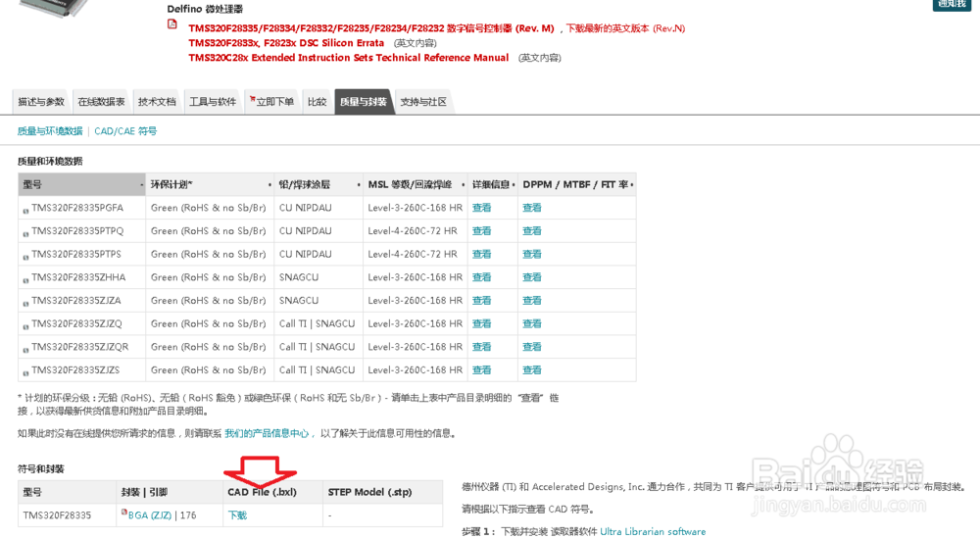This screenshot has height=538, width=980.
Task: Sort the table by the 型号 column header
Action: pos(82,184)
